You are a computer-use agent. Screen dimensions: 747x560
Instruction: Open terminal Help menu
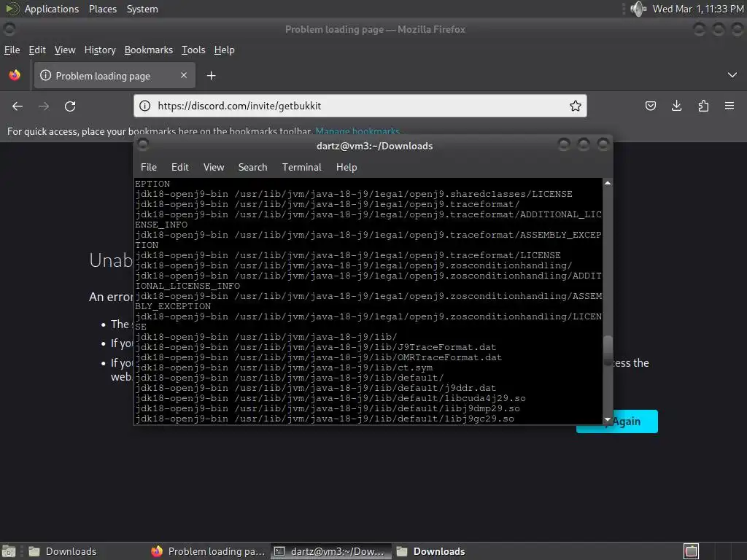pos(347,167)
